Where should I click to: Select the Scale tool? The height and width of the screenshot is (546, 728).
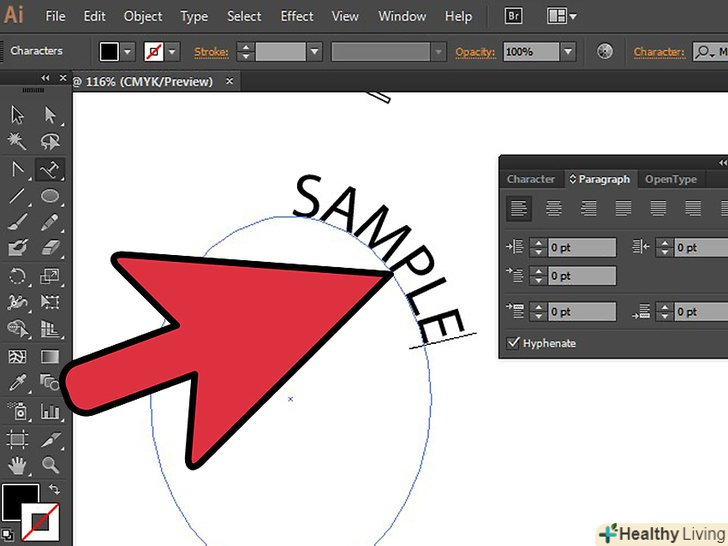coord(50,276)
